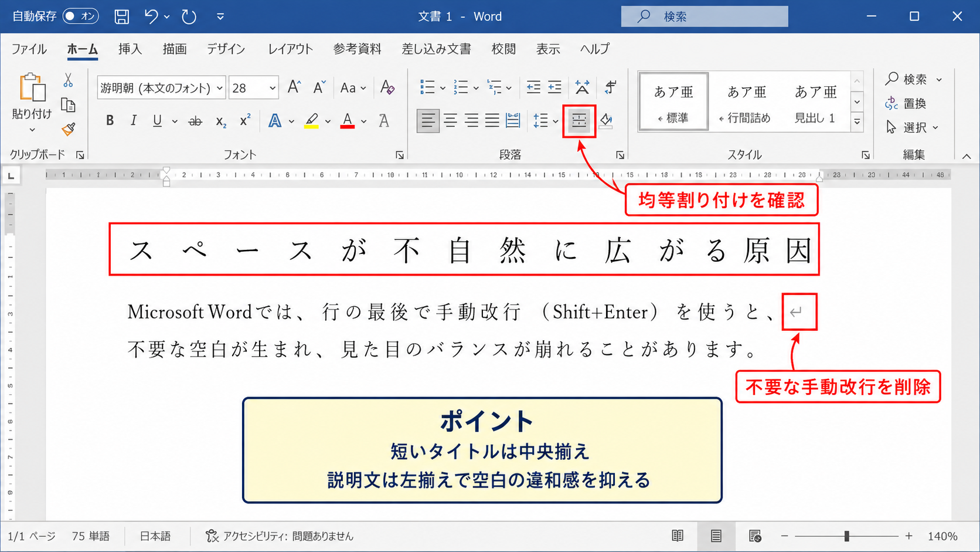The image size is (980, 552).
Task: Click the 検索 find button in editing group
Action: pyautogui.click(x=914, y=79)
